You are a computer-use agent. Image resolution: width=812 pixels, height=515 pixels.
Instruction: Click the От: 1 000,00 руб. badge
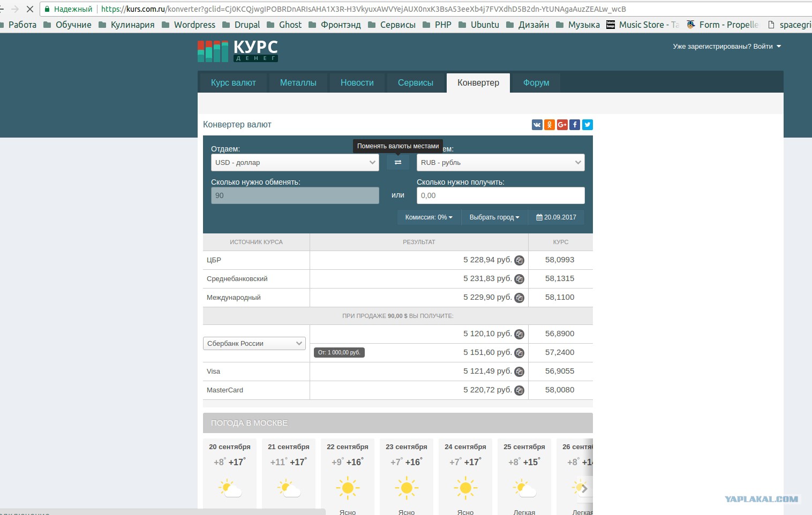[339, 352]
